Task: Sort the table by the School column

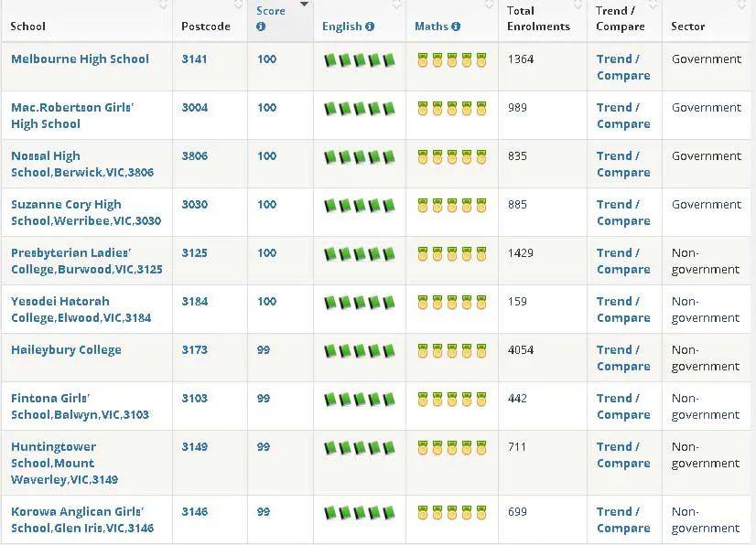Action: click(x=27, y=26)
